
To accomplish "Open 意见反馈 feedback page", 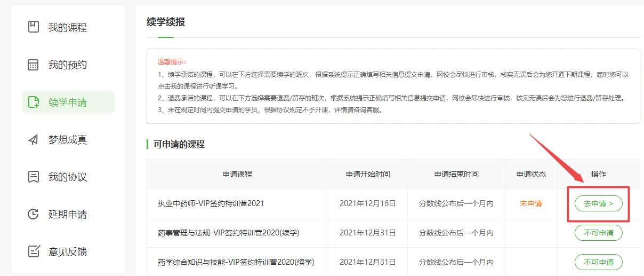I will coord(67,251).
